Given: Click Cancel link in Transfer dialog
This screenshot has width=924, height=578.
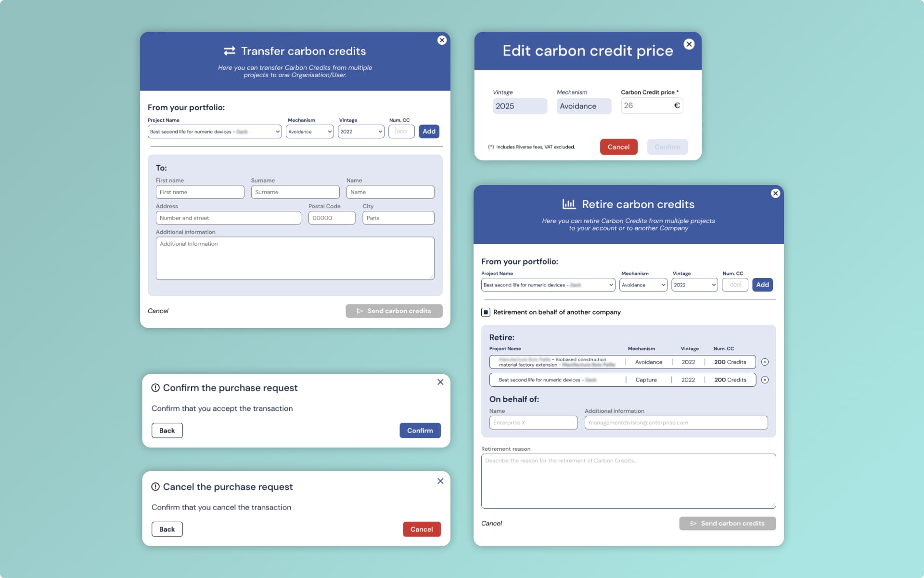Looking at the screenshot, I should click(x=158, y=311).
